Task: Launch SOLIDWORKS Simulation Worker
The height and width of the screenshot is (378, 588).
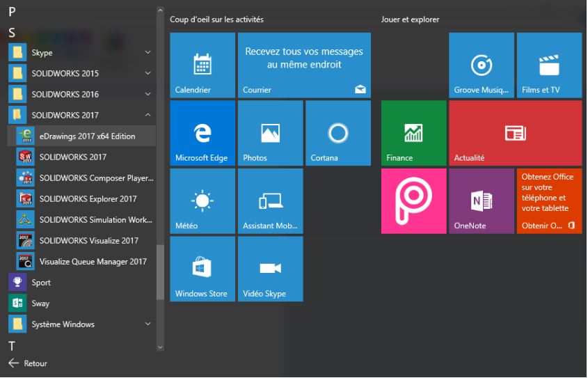Action: click(81, 220)
